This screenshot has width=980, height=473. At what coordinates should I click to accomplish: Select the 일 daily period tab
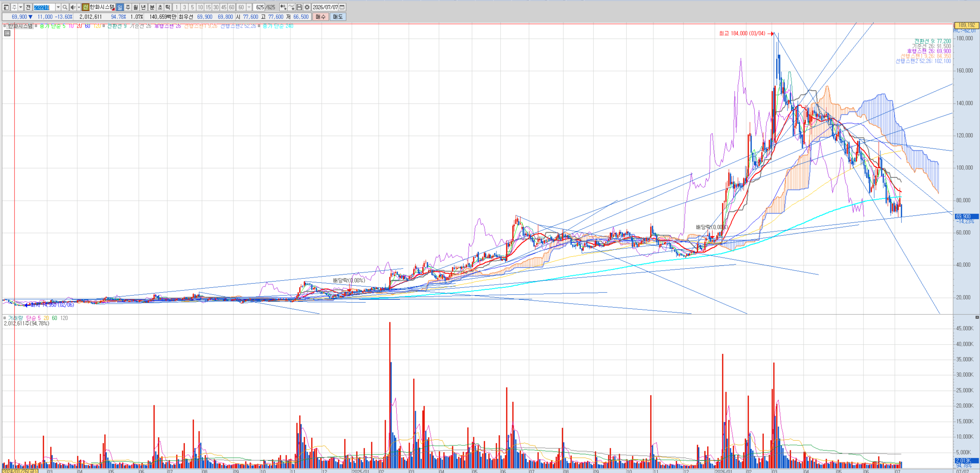point(120,7)
